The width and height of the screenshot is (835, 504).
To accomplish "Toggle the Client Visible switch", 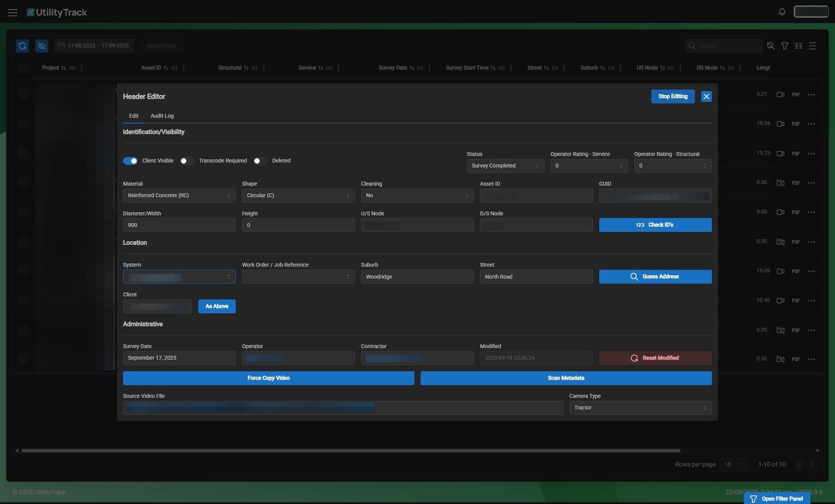I will [x=130, y=161].
